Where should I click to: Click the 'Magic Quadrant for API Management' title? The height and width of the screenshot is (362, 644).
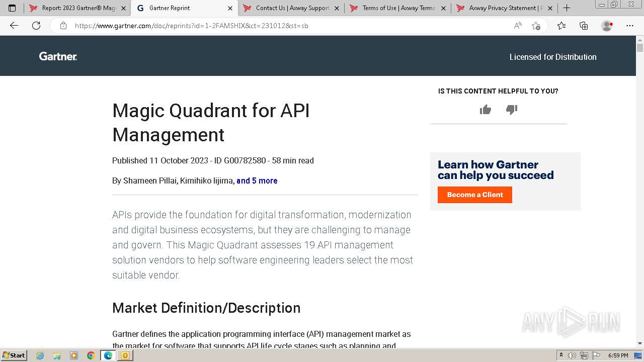[x=211, y=123]
